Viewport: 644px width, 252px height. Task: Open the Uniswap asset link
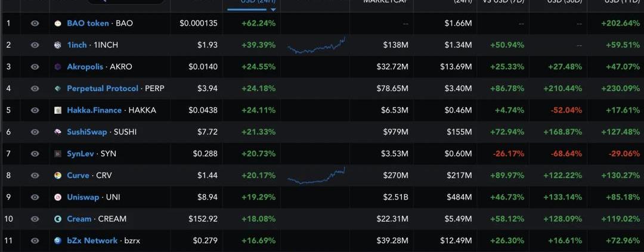click(83, 197)
